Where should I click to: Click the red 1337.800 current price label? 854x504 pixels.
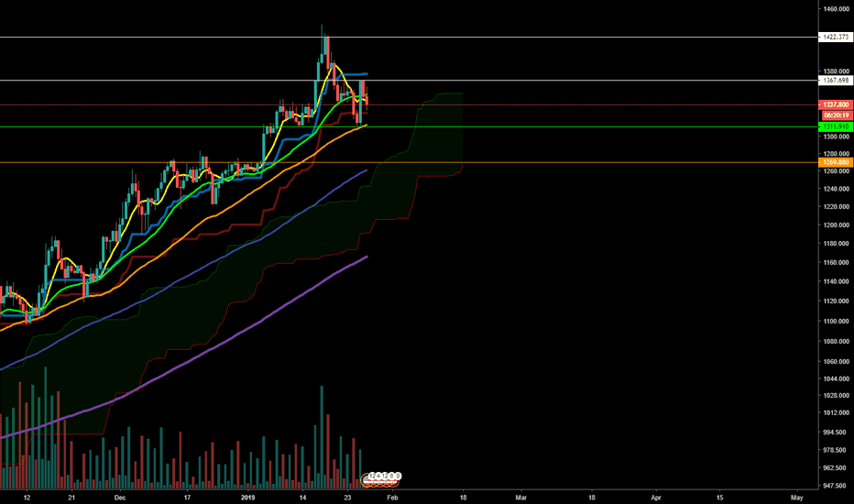[x=836, y=104]
